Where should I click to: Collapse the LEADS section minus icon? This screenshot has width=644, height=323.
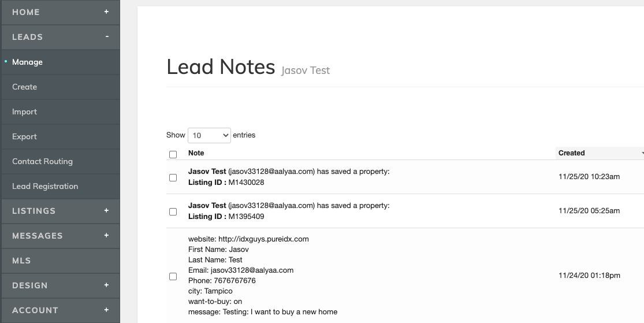(107, 36)
